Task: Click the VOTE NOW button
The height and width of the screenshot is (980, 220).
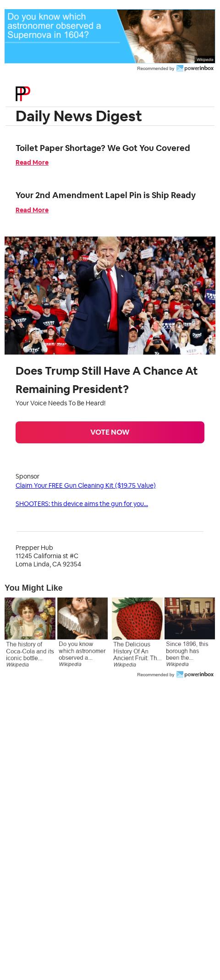Action: coord(110,432)
